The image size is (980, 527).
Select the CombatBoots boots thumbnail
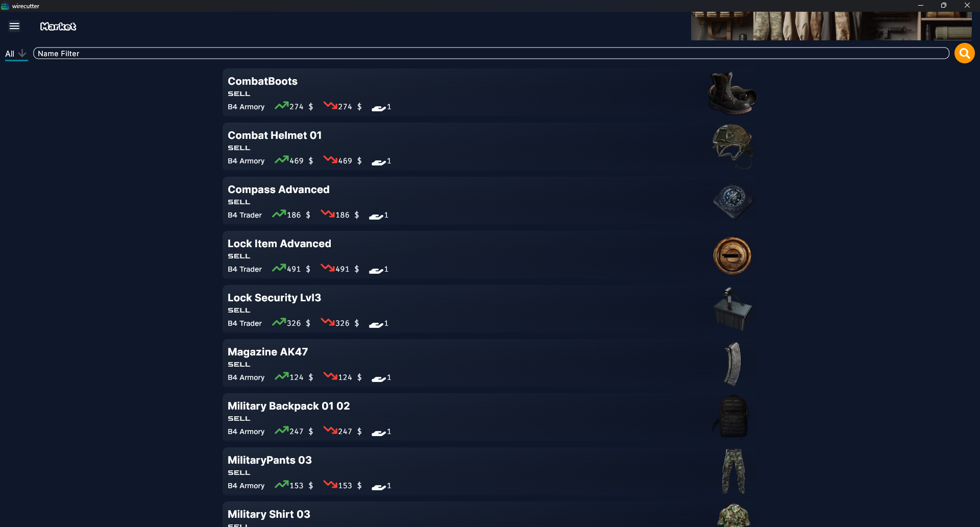pos(732,93)
